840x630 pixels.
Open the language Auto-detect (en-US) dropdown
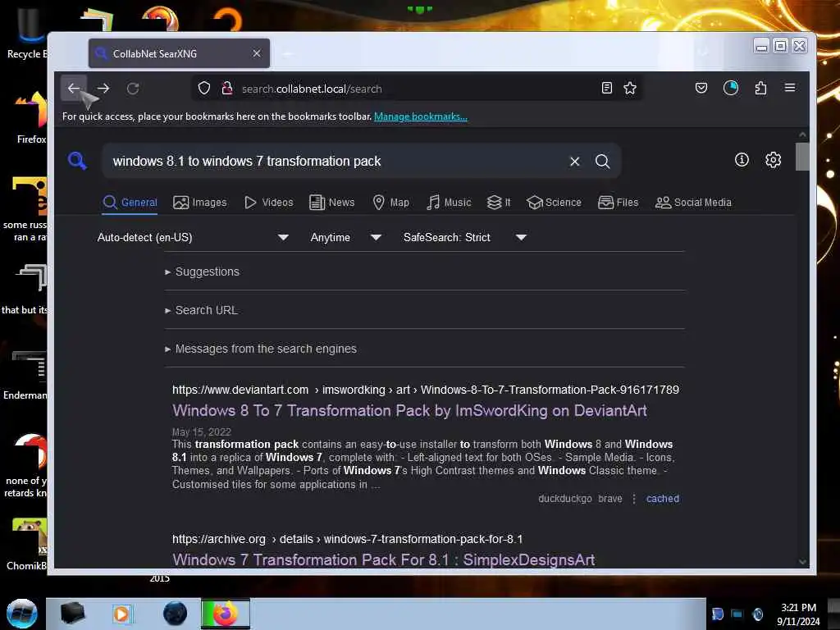193,237
